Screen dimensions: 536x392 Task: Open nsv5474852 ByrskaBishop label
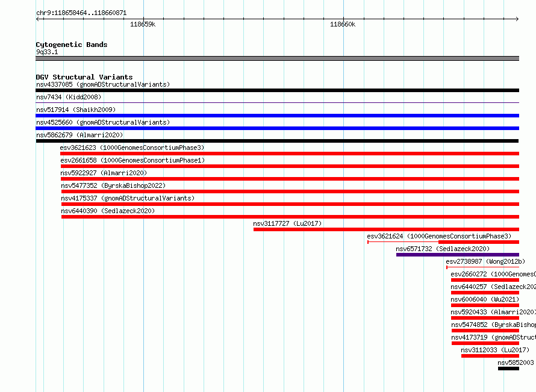pyautogui.click(x=493, y=325)
